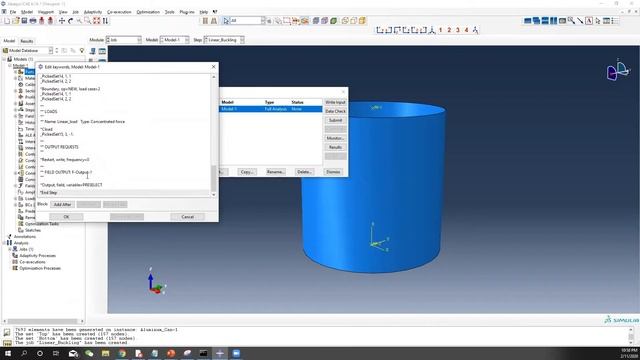The width and height of the screenshot is (640, 360).
Task: Open the Model dropdown showing Model-1
Action: pos(174,40)
